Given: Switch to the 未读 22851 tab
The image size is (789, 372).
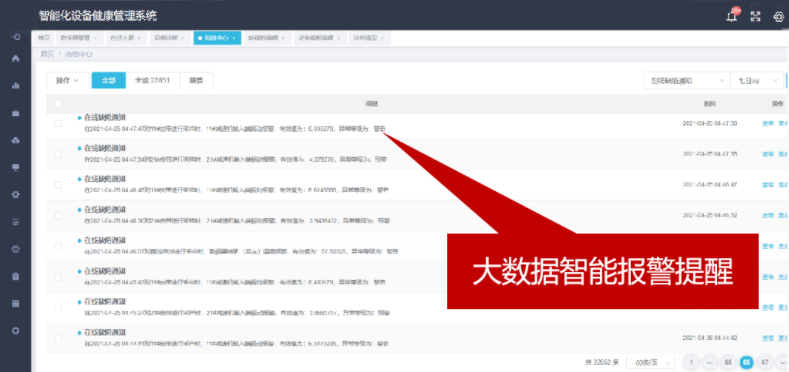Looking at the screenshot, I should 152,81.
